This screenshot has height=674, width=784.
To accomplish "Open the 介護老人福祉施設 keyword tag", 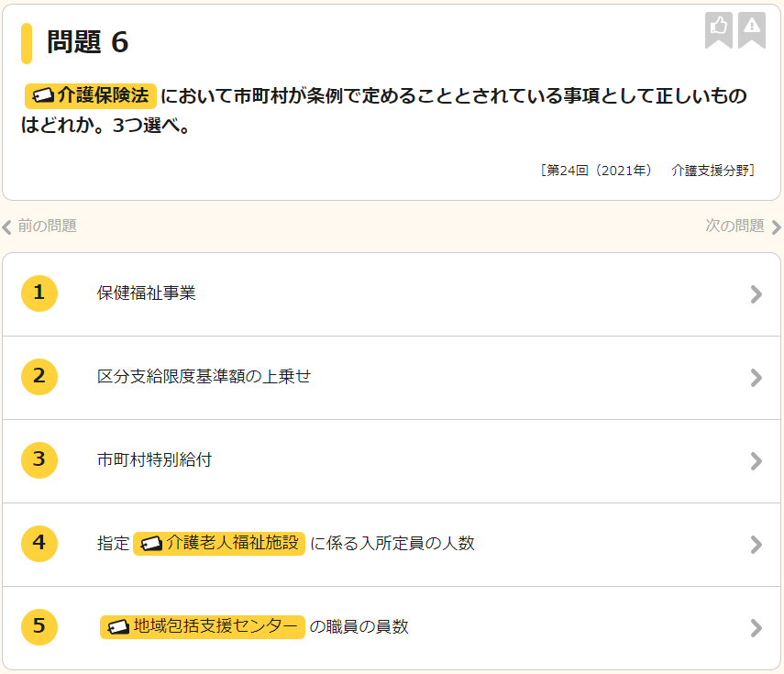I will tap(219, 543).
